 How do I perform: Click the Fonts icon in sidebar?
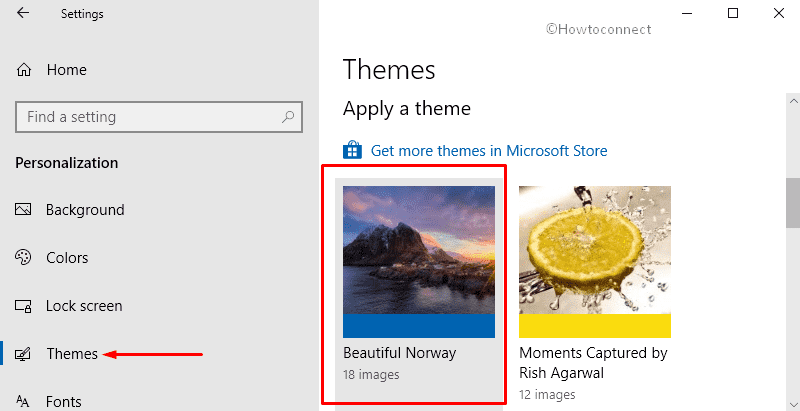pos(23,401)
